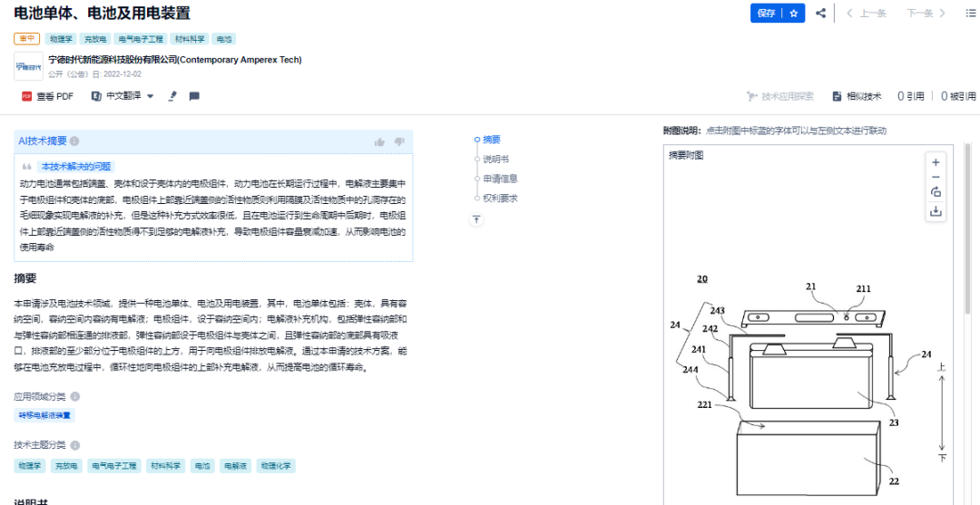This screenshot has width=980, height=505.
Task: Click the patent title 电池单体、电池及用电装置
Action: coord(102,13)
